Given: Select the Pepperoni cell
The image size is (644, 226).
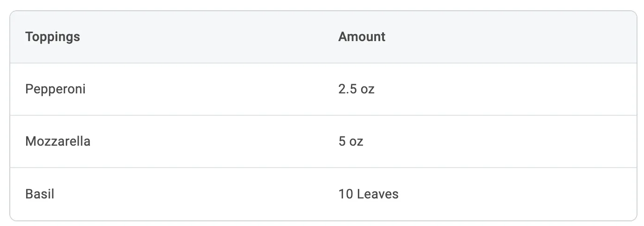Looking at the screenshot, I should (x=55, y=89).
